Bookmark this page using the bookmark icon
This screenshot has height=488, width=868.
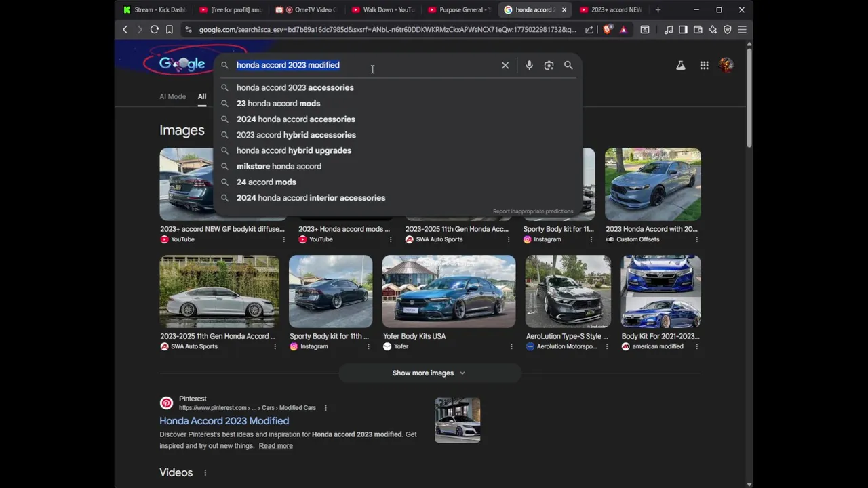tap(170, 30)
